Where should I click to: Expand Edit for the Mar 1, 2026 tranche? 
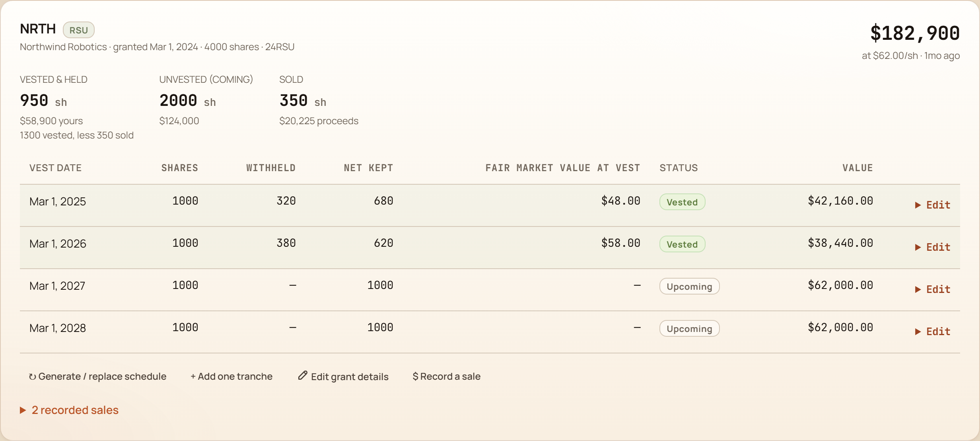pos(932,247)
